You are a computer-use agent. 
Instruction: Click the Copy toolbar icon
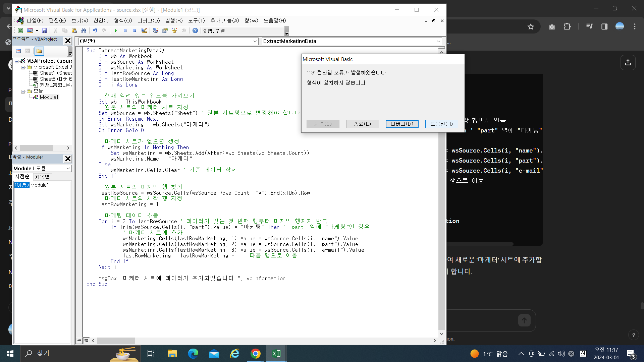point(65,31)
